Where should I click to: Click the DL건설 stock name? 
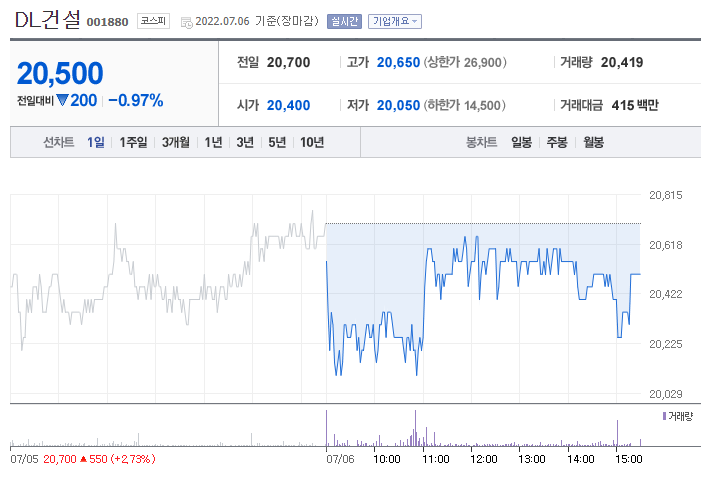pos(48,20)
